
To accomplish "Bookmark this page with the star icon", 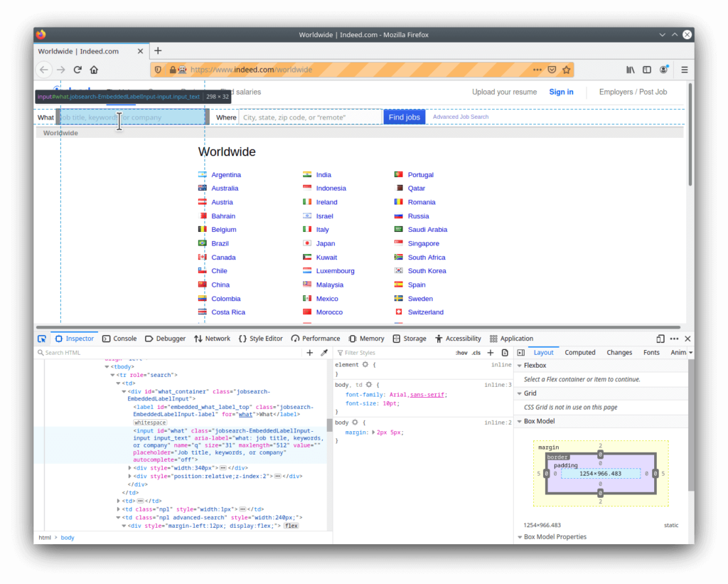I will [567, 70].
